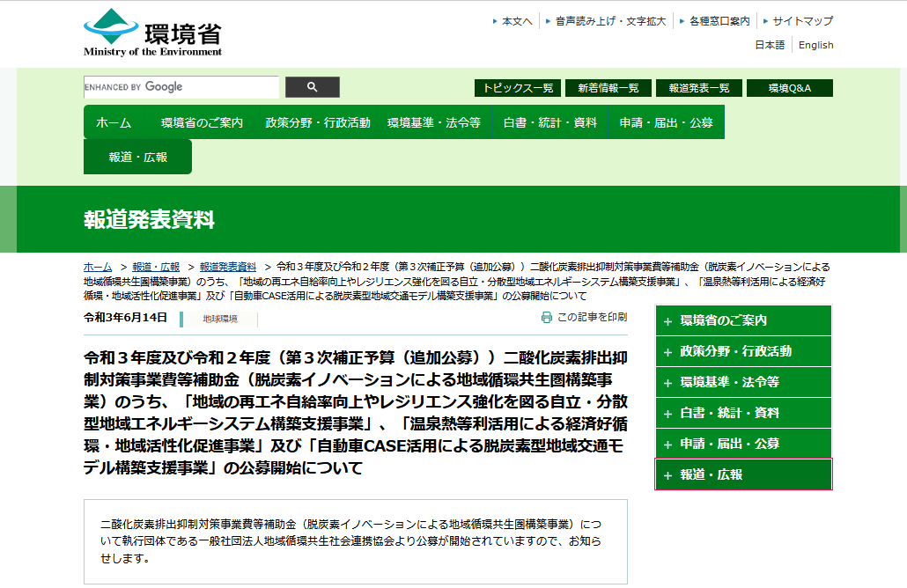The height and width of the screenshot is (588, 907).
Task: Click the Ministry of the Environment logo
Action: click(x=153, y=33)
